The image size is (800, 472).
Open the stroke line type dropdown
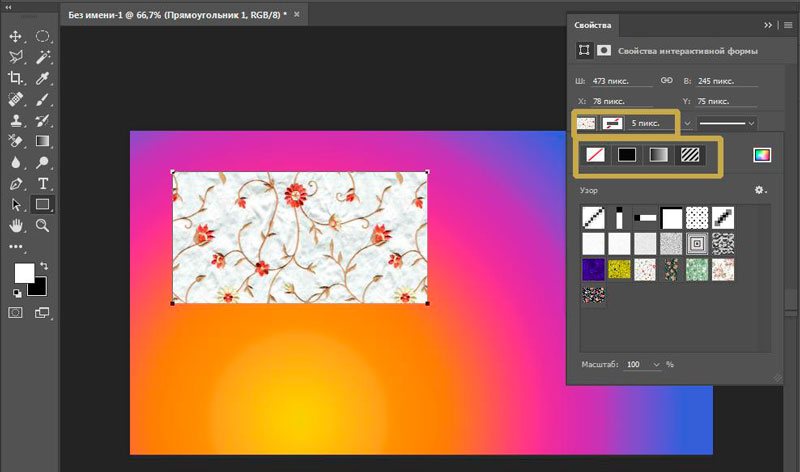(727, 123)
